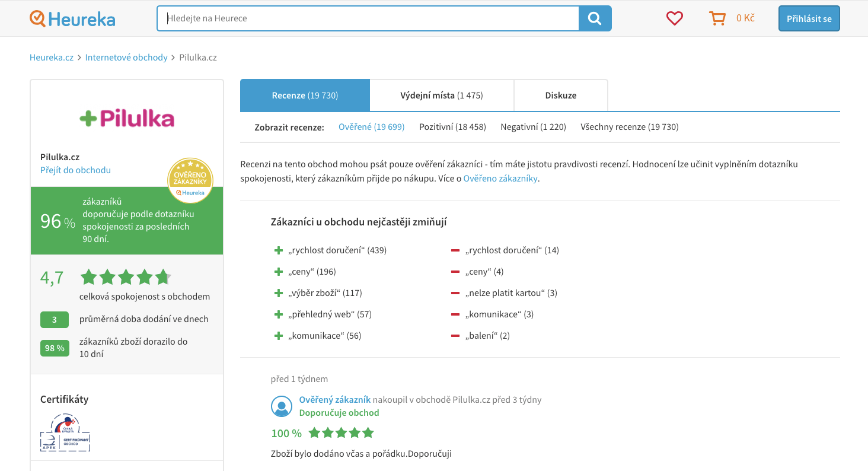Click the average delivery days badge 3

[55, 320]
